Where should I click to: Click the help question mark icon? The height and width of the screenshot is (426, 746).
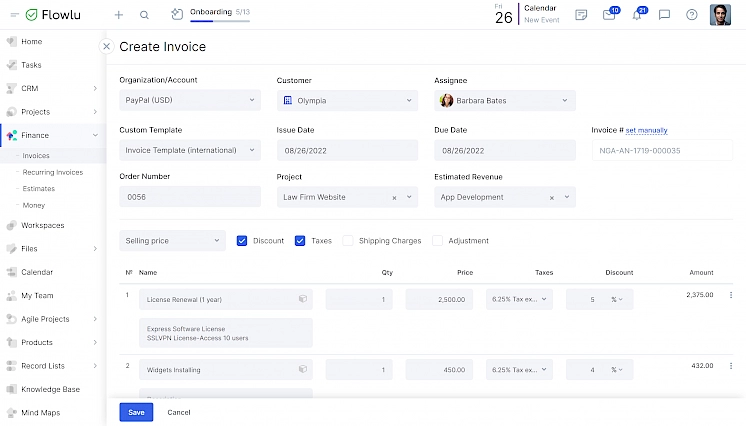(x=691, y=15)
